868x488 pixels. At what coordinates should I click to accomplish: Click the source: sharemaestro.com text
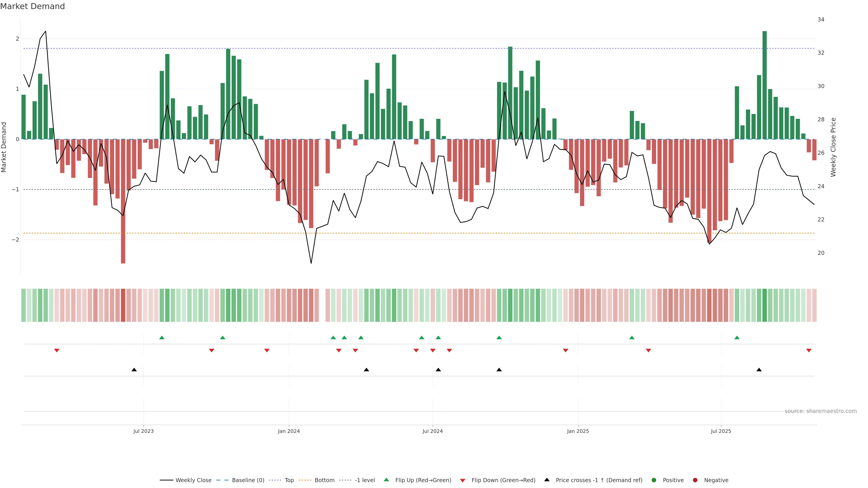coord(821,411)
